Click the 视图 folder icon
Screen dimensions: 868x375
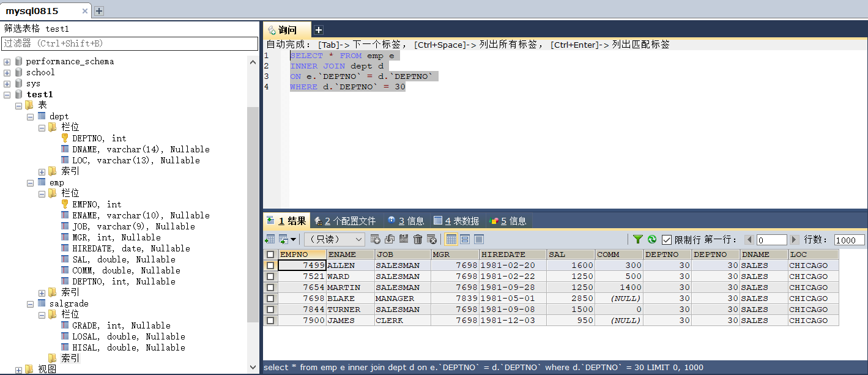(x=29, y=369)
